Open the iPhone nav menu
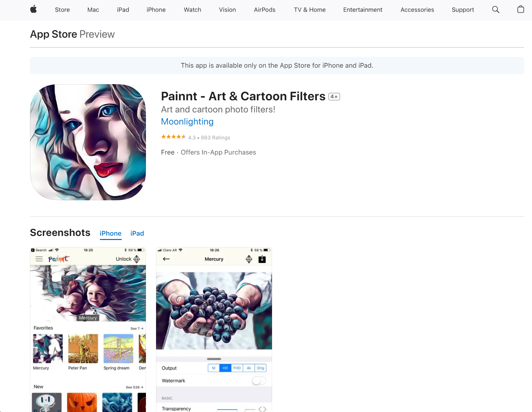The height and width of the screenshot is (412, 532). [156, 10]
